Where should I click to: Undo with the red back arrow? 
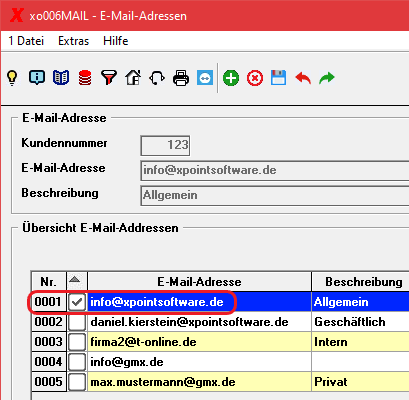(303, 78)
